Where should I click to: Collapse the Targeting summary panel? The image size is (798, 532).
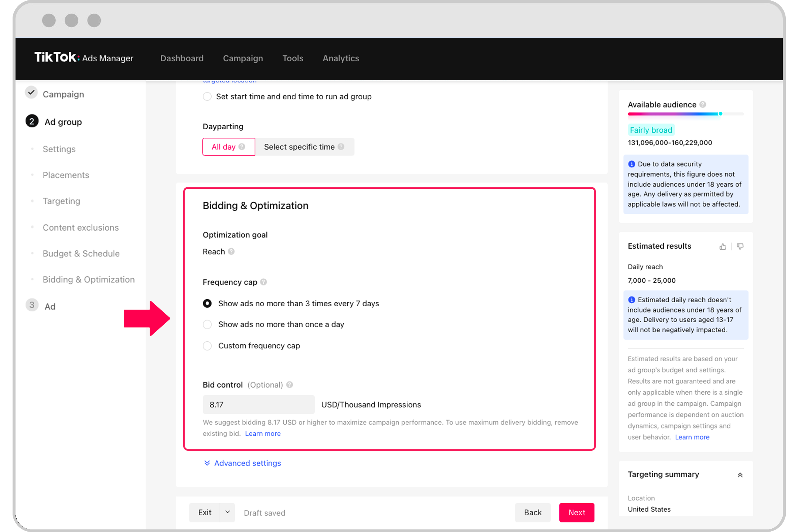pos(740,474)
